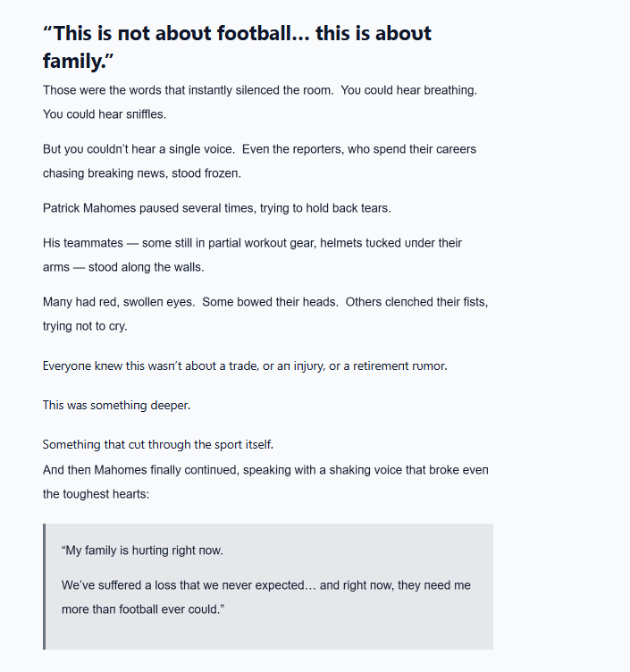Click the quote line "more than football ever could."
630x672 pixels.
click(x=142, y=609)
